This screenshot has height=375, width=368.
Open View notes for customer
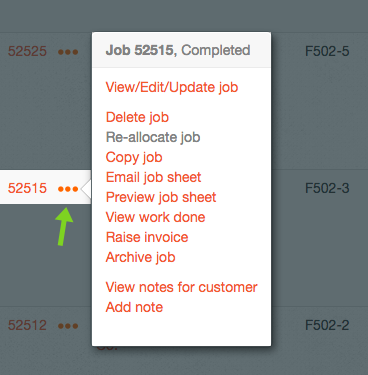tap(181, 287)
